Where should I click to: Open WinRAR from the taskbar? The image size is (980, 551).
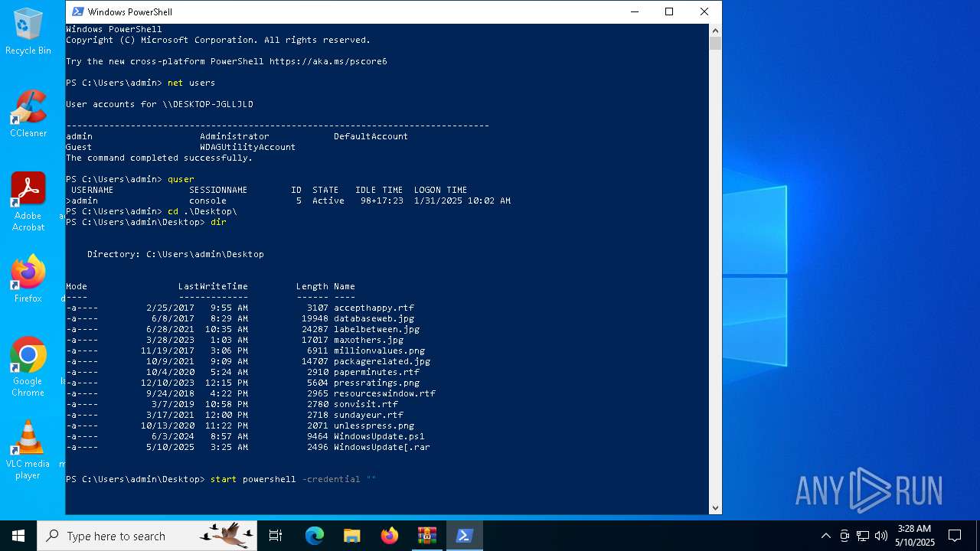427,536
